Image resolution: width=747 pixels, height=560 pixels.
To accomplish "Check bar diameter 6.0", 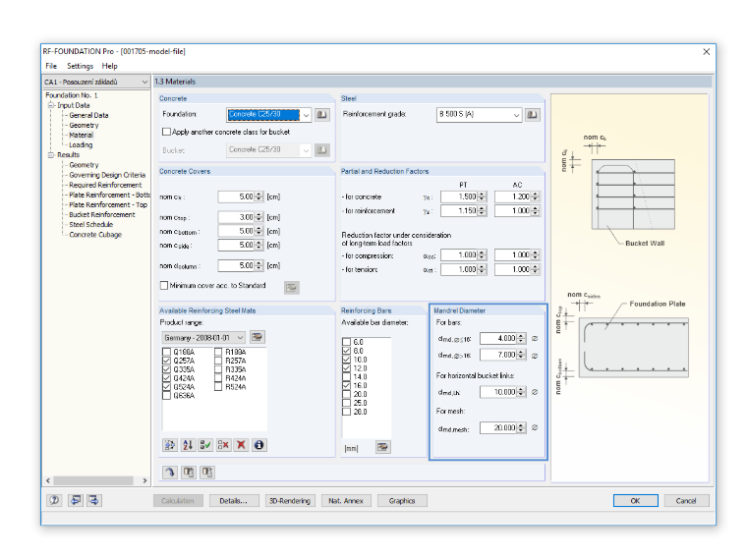I will tap(346, 342).
